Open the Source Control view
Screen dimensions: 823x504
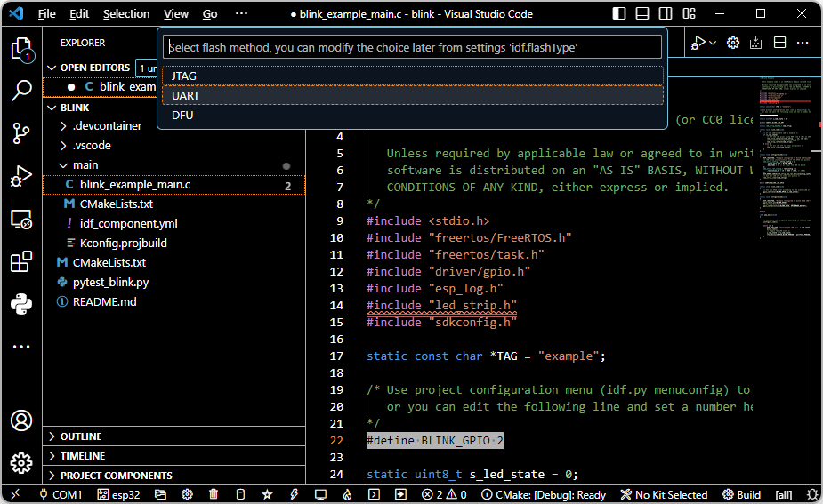[21, 133]
